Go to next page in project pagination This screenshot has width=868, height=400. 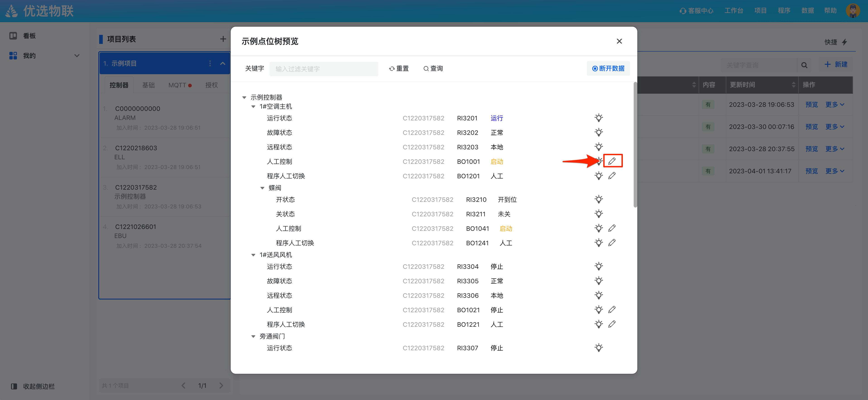click(x=221, y=386)
